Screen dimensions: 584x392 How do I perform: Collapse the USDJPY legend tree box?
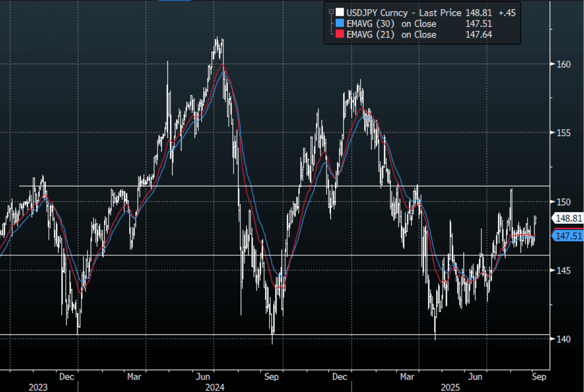pyautogui.click(x=330, y=12)
